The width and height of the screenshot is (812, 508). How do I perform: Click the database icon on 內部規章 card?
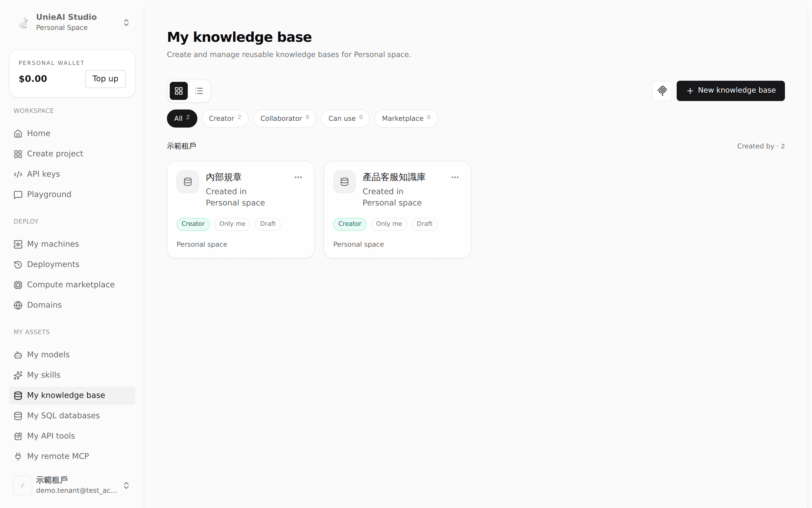(x=187, y=182)
